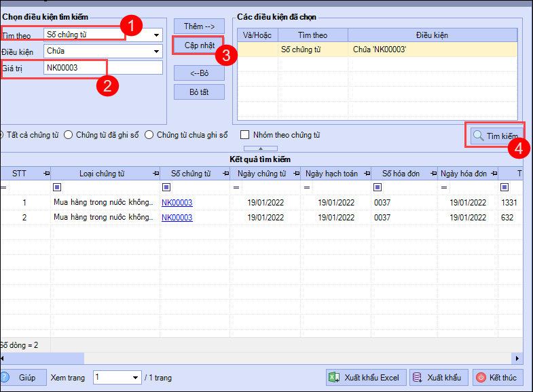533x392 pixels.
Task: Click the red power icon on Kết thúc
Action: [x=480, y=378]
